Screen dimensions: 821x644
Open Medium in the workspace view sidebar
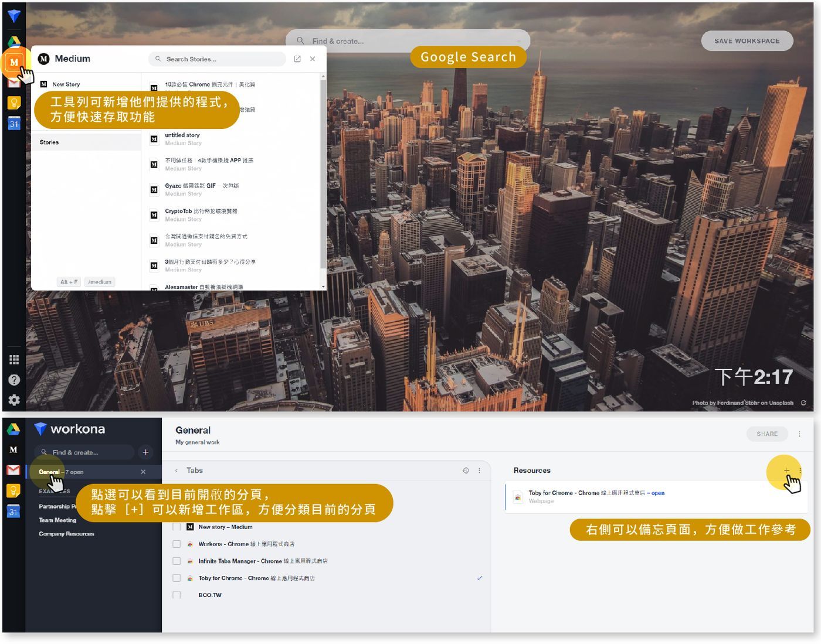pyautogui.click(x=13, y=449)
